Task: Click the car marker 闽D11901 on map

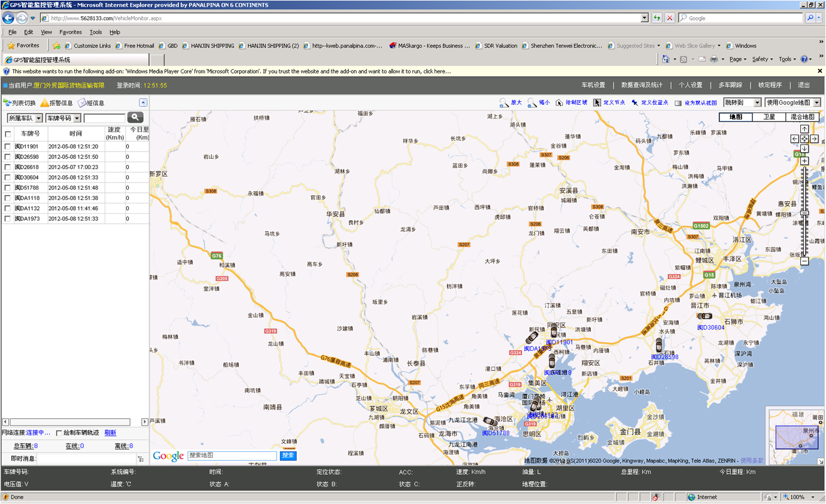Action: 554,331
